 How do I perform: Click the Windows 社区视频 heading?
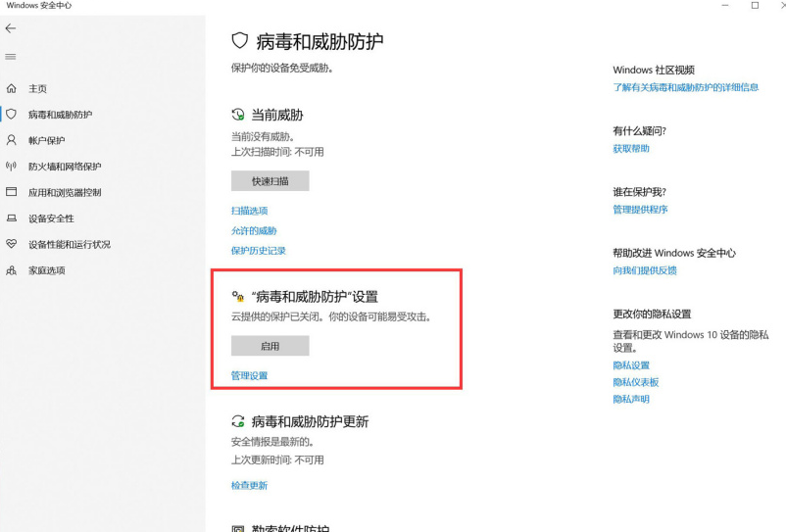coord(654,71)
